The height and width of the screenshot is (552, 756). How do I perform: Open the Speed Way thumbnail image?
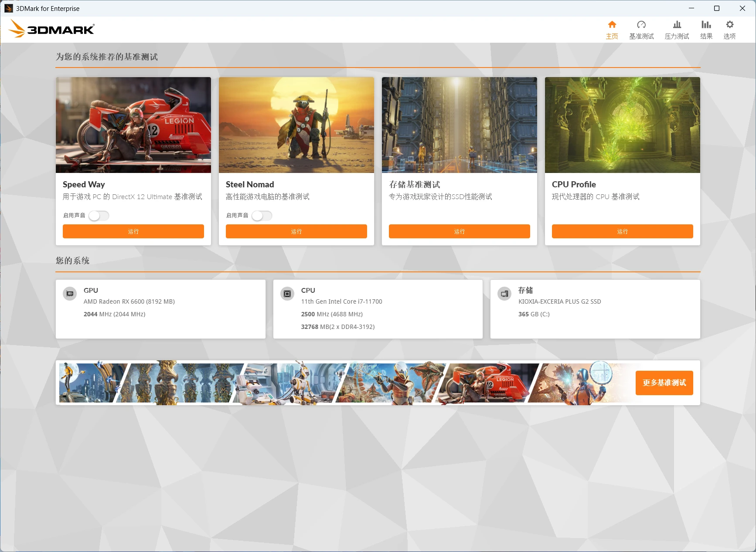[133, 125]
